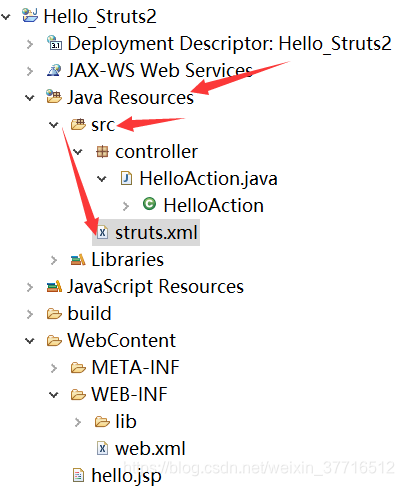
Task: Click the src source folder icon
Action: click(x=78, y=124)
